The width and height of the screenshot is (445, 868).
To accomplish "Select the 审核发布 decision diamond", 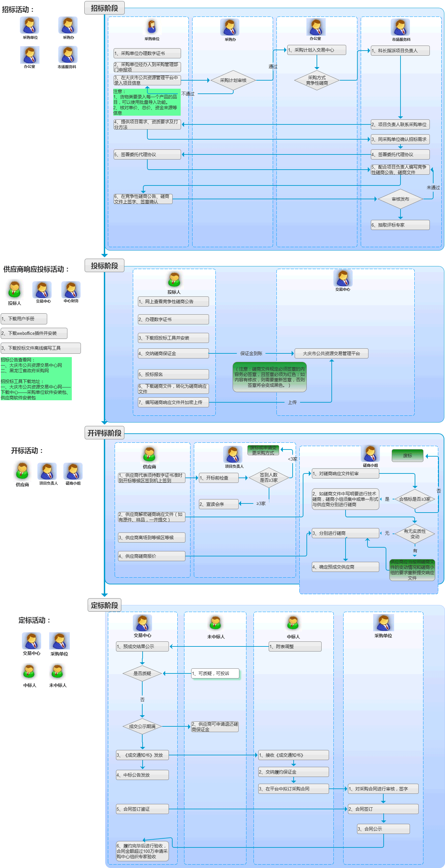I will (x=400, y=199).
